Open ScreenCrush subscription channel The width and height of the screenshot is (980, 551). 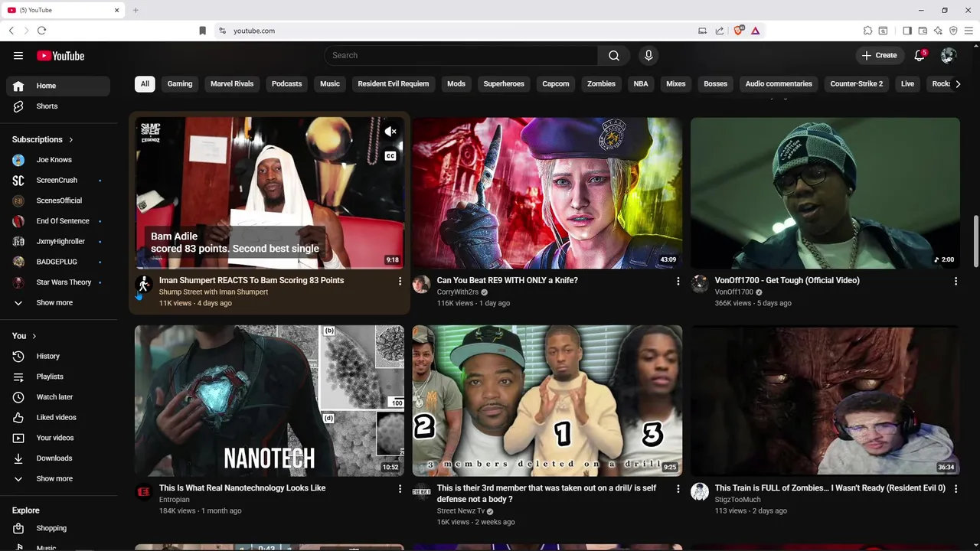click(x=58, y=181)
